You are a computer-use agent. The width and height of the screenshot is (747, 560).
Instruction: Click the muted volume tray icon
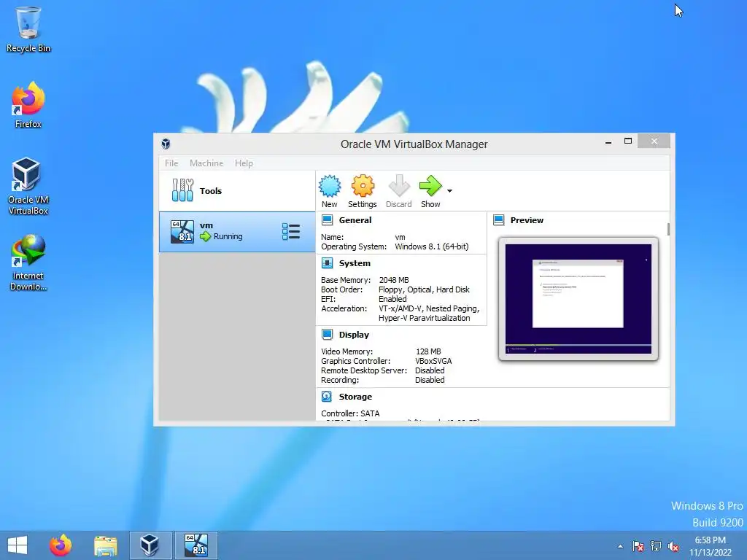pyautogui.click(x=673, y=546)
